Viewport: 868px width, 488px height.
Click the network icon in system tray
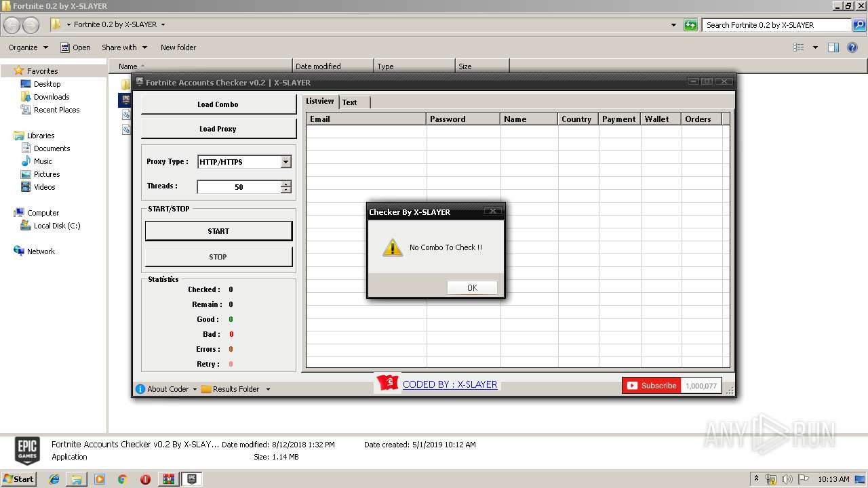click(771, 479)
